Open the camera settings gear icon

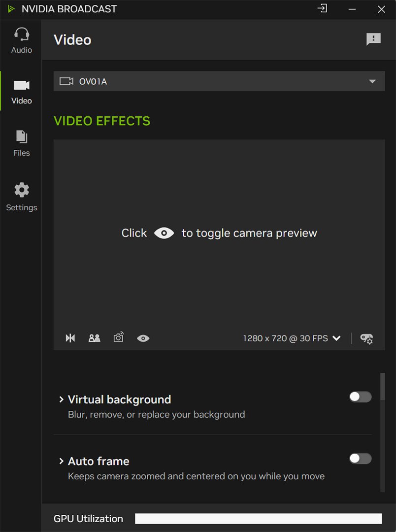[366, 338]
